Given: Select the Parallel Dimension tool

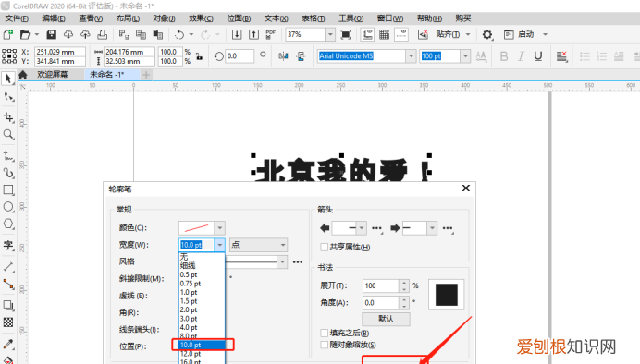Looking at the screenshot, I should tap(8, 267).
